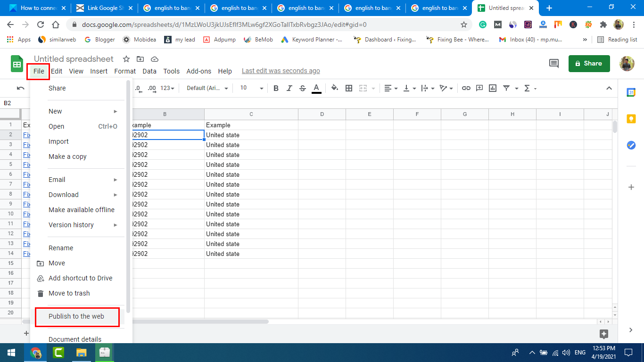The width and height of the screenshot is (644, 362).
Task: Collapse the toolbar with the up chevron
Action: (x=609, y=88)
